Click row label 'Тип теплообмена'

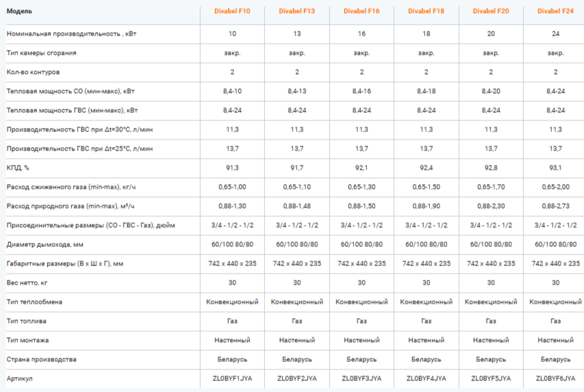[x=34, y=302]
